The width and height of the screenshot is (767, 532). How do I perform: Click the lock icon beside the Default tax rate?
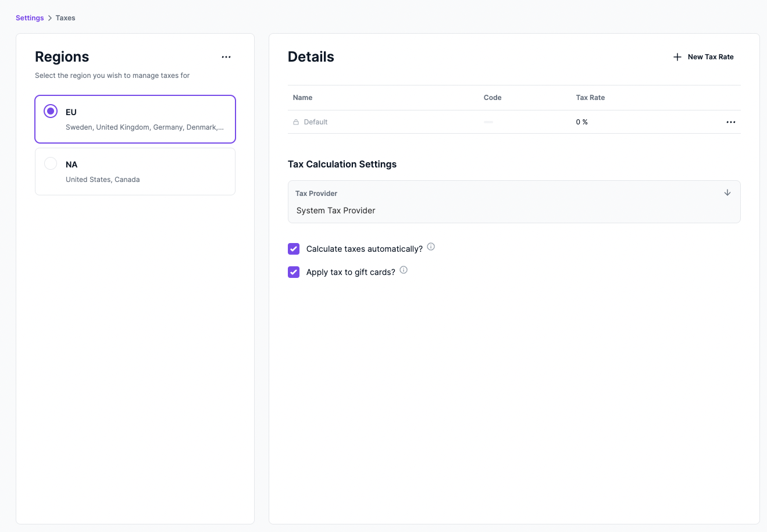(295, 122)
